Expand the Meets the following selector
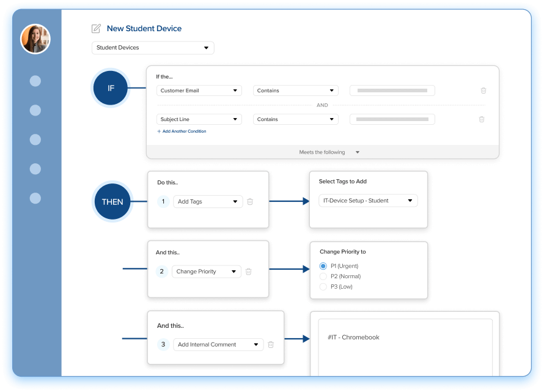Screen dimensions: 544x392 click(328, 152)
